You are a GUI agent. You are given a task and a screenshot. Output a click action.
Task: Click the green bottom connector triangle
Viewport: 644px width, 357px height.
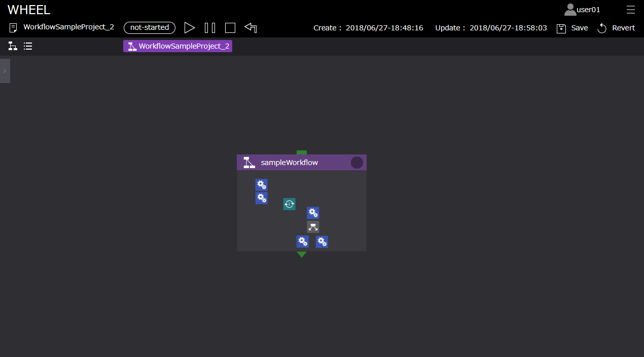tap(302, 254)
